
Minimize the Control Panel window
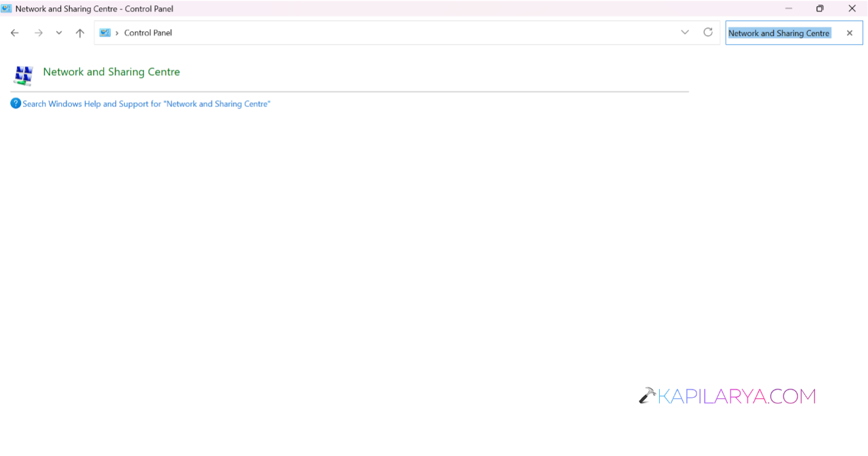789,8
